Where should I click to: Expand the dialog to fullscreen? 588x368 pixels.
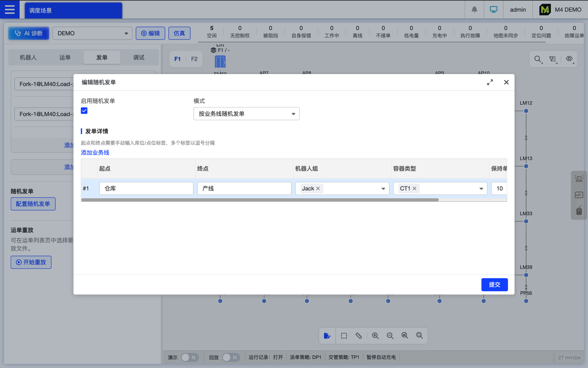click(x=490, y=82)
